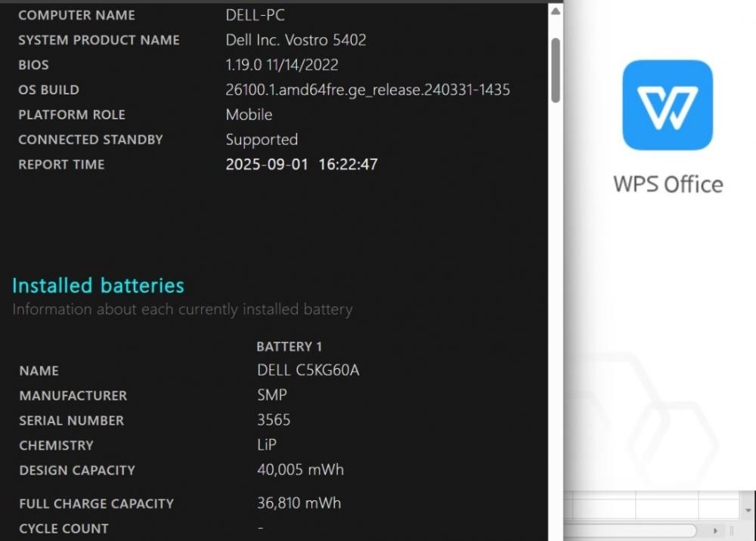Select 'Dell Inc. Vostro 5402' value
The height and width of the screenshot is (541, 756).
(296, 40)
